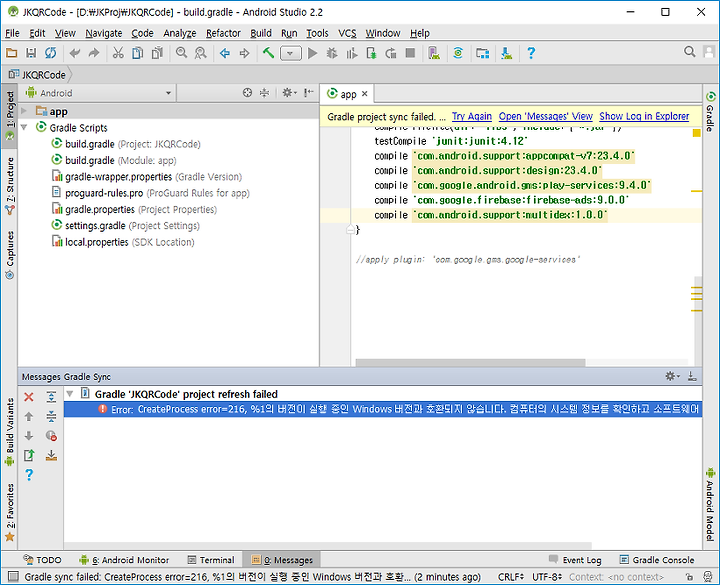720x585 pixels.
Task: Toggle the Structure side tab
Action: 10,186
